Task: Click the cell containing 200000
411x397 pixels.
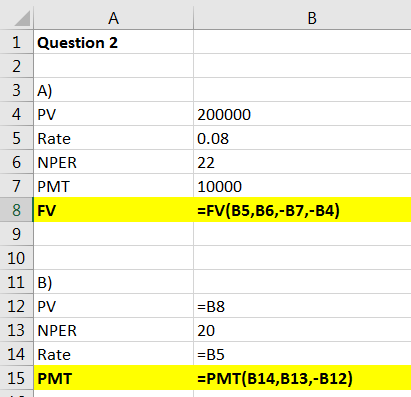Action: pos(302,114)
